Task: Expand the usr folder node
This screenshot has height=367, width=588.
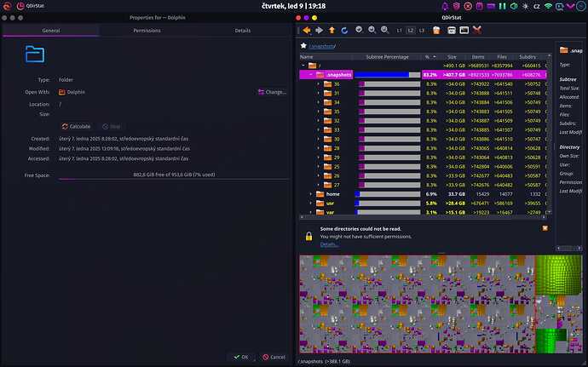Action: click(x=311, y=204)
